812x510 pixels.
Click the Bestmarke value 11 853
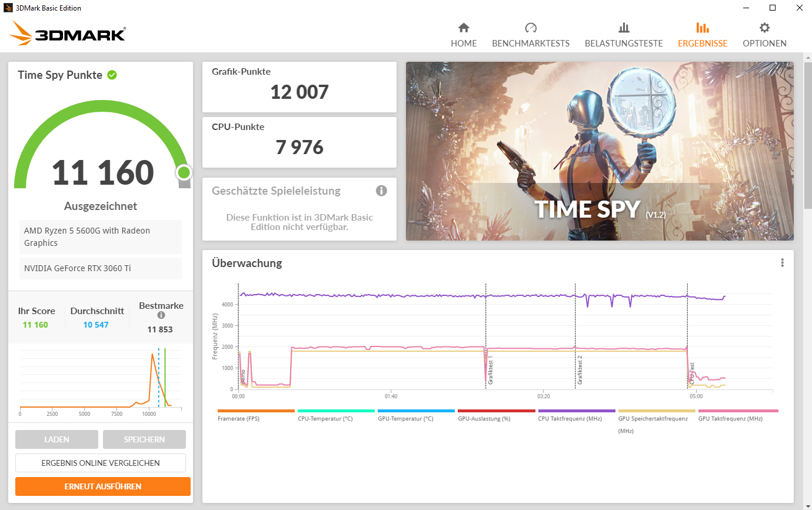pos(160,329)
